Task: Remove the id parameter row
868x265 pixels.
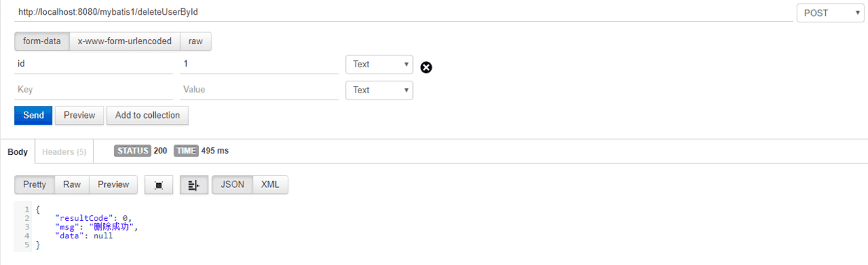Action: (426, 67)
